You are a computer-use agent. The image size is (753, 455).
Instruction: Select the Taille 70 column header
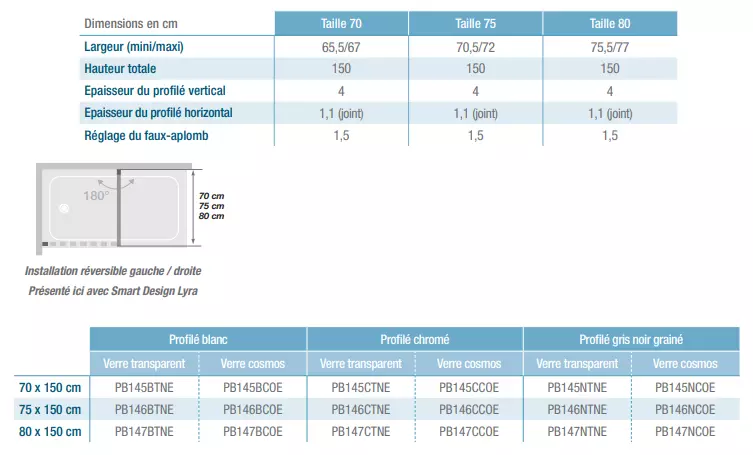[341, 22]
